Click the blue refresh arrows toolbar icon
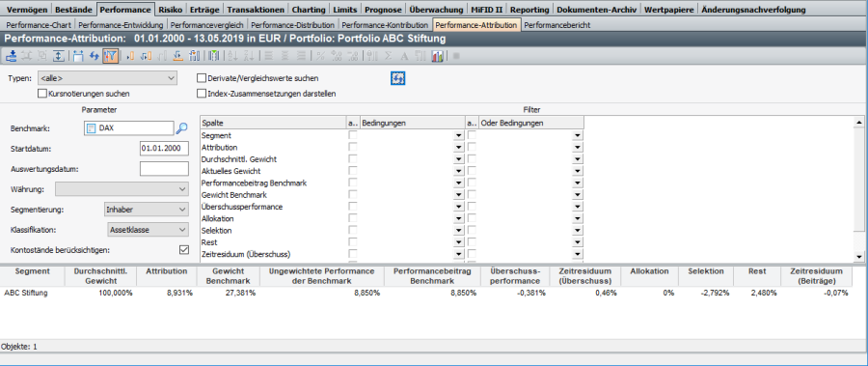This screenshot has width=868, height=366. click(x=95, y=55)
